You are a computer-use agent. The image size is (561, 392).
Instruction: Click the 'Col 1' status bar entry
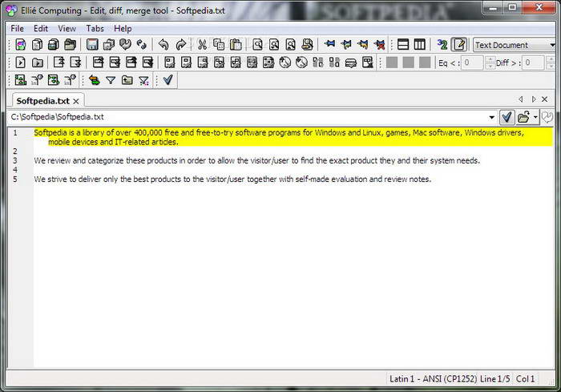525,378
